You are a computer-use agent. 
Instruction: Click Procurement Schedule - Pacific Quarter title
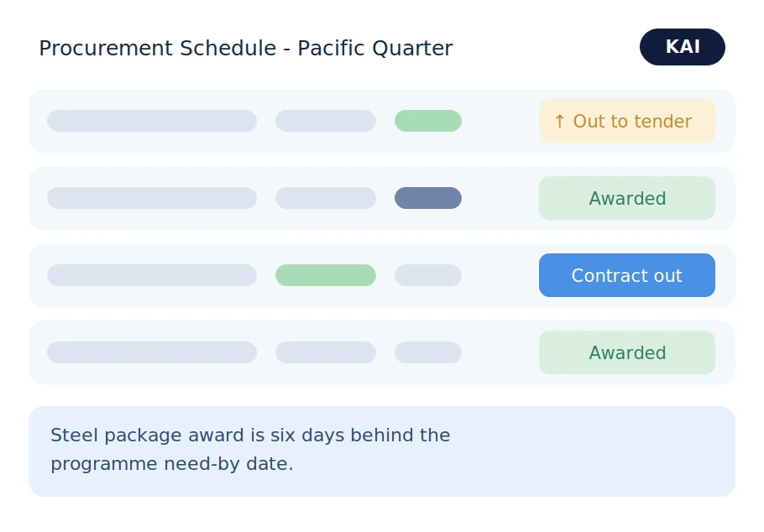245,48
